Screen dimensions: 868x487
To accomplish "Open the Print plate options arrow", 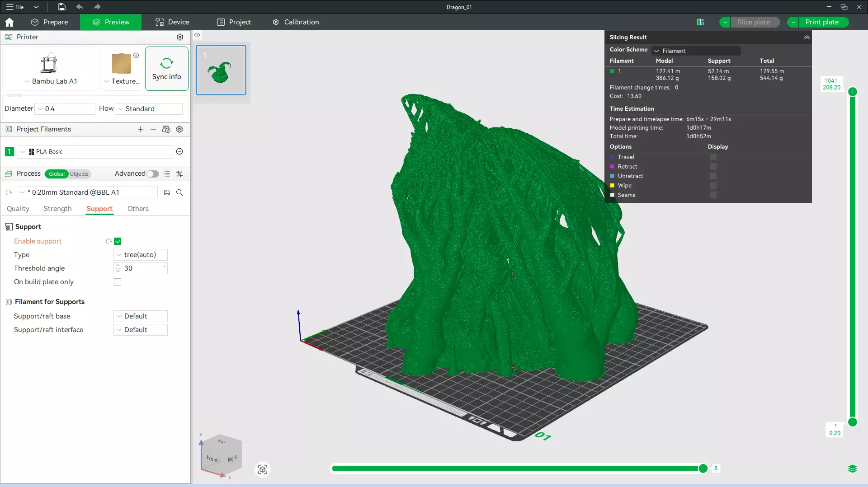I will (x=793, y=22).
